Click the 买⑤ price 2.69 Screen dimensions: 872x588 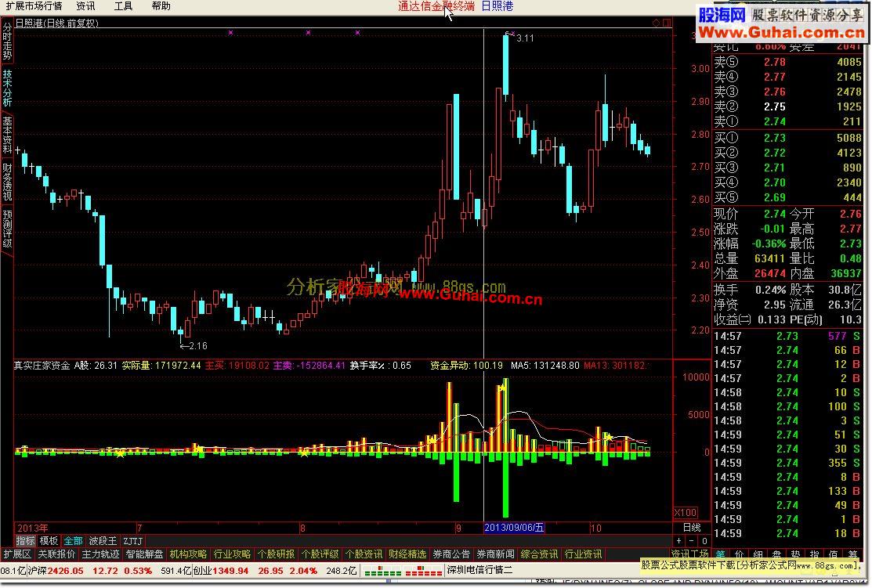775,197
